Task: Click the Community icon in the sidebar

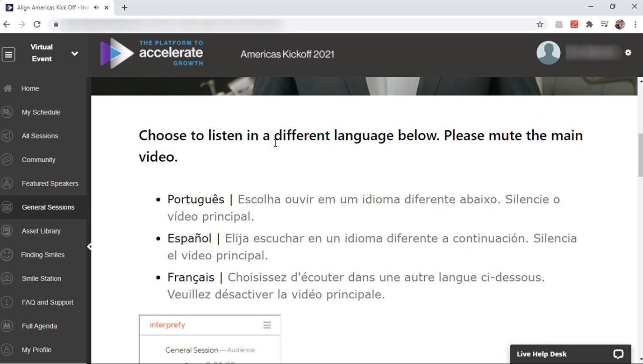Action: pos(7,159)
